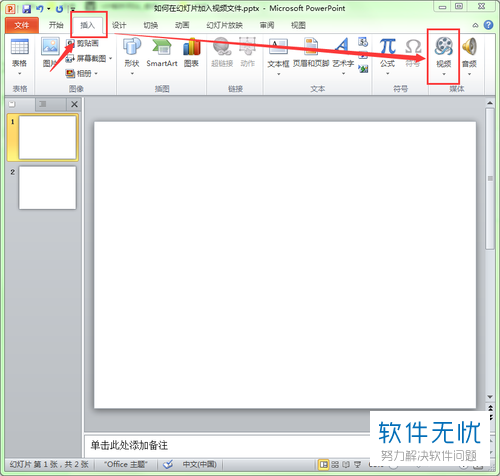The image size is (500, 476).
Task: Open the 切换 transitions tab
Action: tap(151, 25)
